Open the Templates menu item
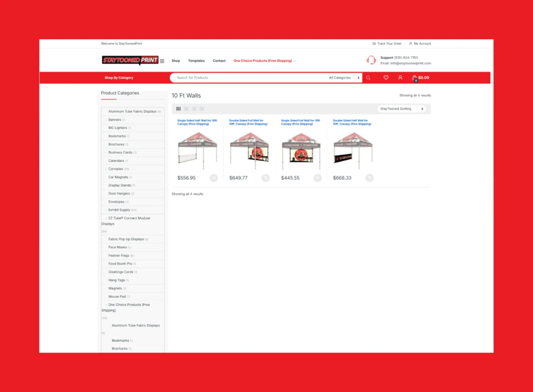This screenshot has width=533, height=392. pos(196,61)
